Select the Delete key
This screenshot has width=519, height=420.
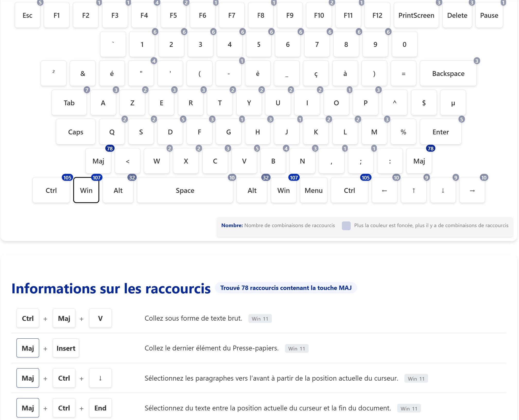click(457, 15)
